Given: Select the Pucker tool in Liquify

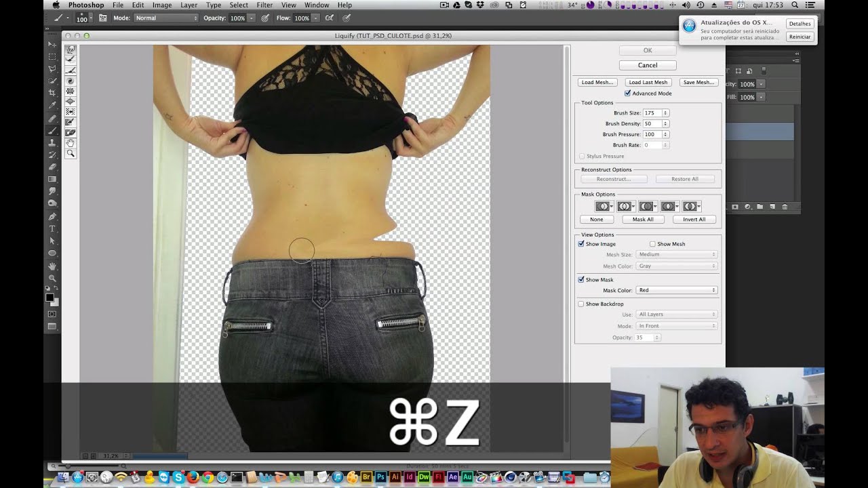Looking at the screenshot, I should [x=71, y=91].
